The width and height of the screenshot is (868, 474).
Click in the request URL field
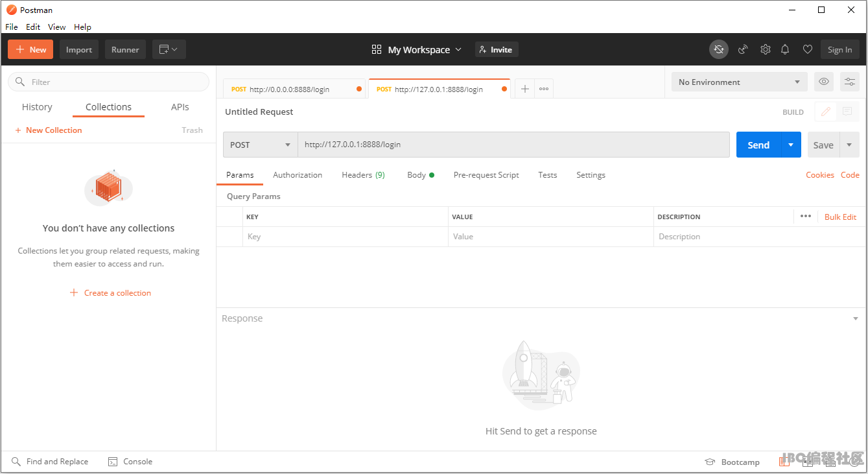coord(513,145)
